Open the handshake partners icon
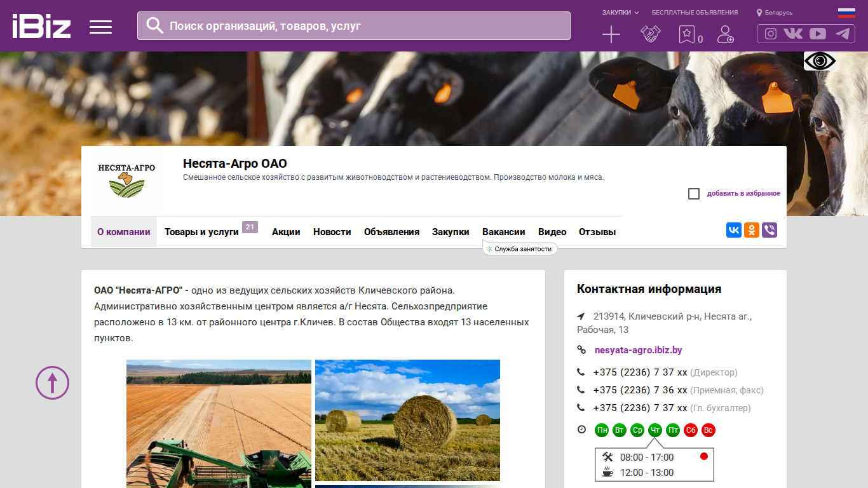The height and width of the screenshot is (488, 868). [x=650, y=34]
